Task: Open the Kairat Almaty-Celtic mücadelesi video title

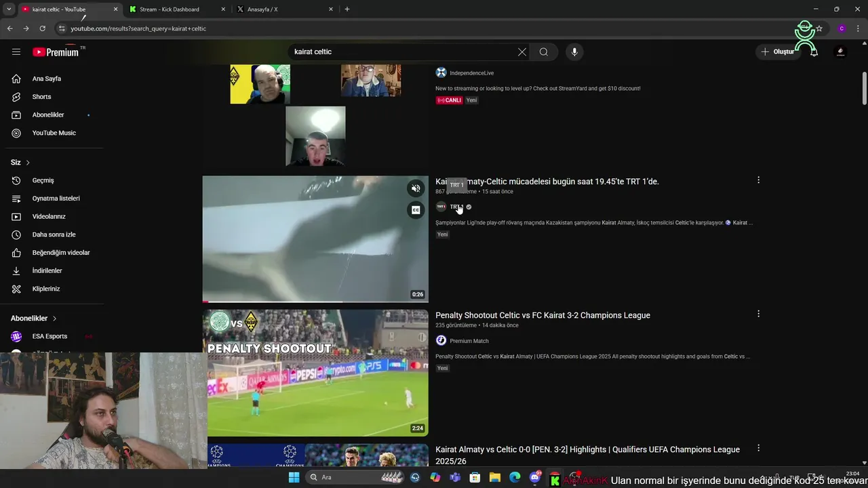Action: pyautogui.click(x=547, y=182)
